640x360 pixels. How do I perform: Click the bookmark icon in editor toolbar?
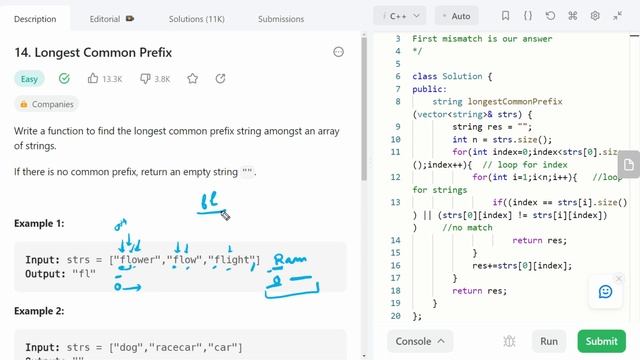pos(505,16)
